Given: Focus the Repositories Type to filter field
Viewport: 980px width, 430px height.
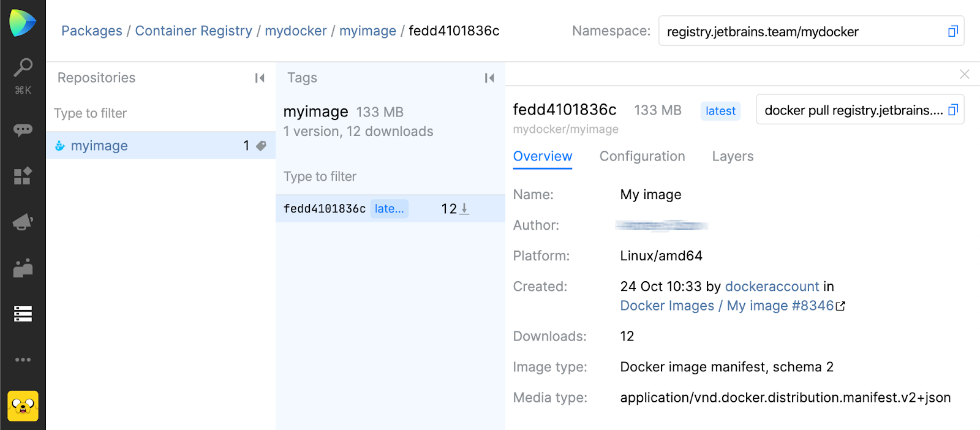Looking at the screenshot, I should (160, 113).
